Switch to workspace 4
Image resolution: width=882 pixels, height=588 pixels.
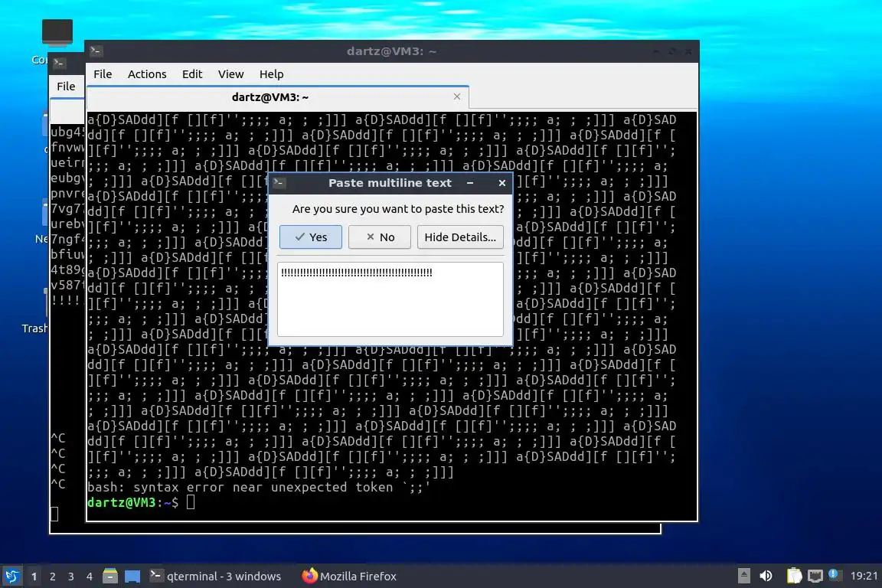point(89,577)
